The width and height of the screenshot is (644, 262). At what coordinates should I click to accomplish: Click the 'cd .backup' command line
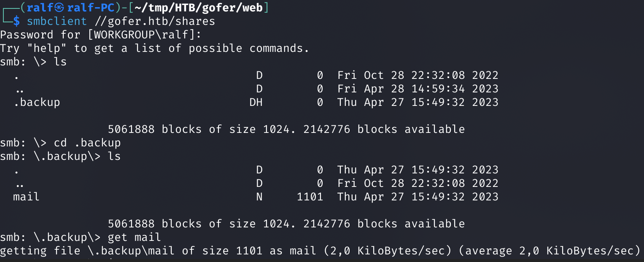[x=61, y=143]
